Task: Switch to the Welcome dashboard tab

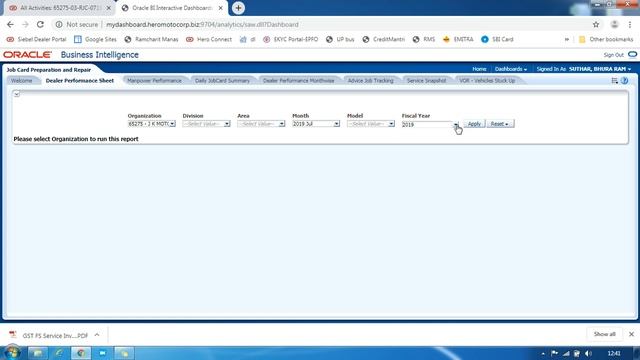Action: [22, 81]
